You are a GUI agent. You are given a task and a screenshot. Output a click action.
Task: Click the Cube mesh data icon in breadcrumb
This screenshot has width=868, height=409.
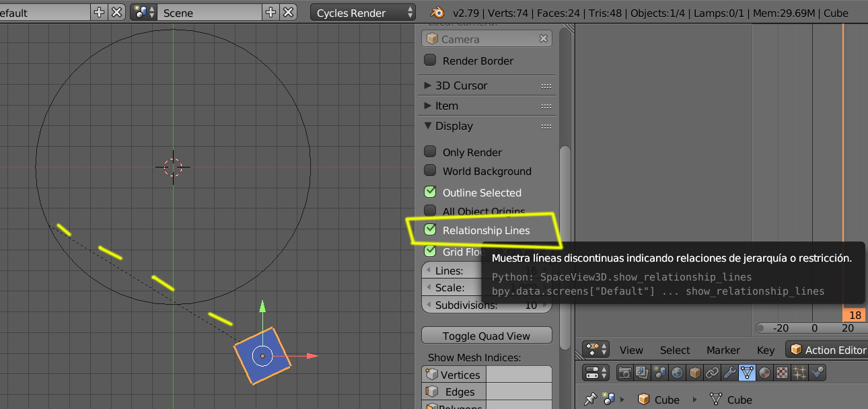click(716, 399)
